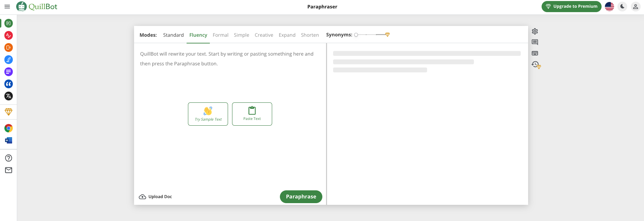Open the US English language selector
This screenshot has width=644, height=221.
609,6
